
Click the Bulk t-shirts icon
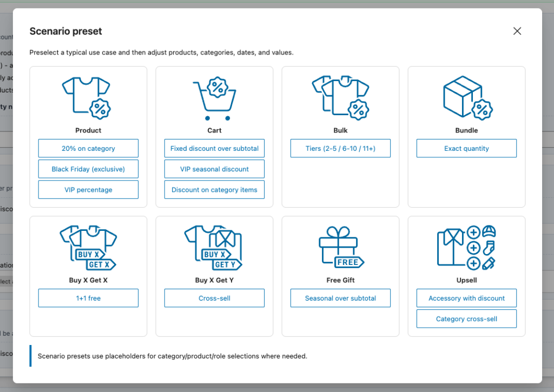[340, 98]
